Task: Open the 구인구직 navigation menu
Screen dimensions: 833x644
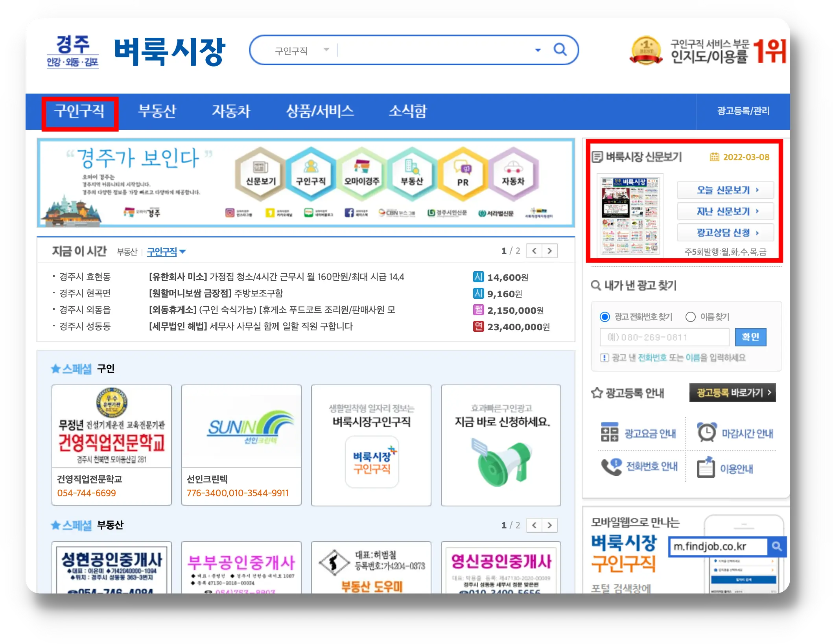Action: click(x=79, y=112)
